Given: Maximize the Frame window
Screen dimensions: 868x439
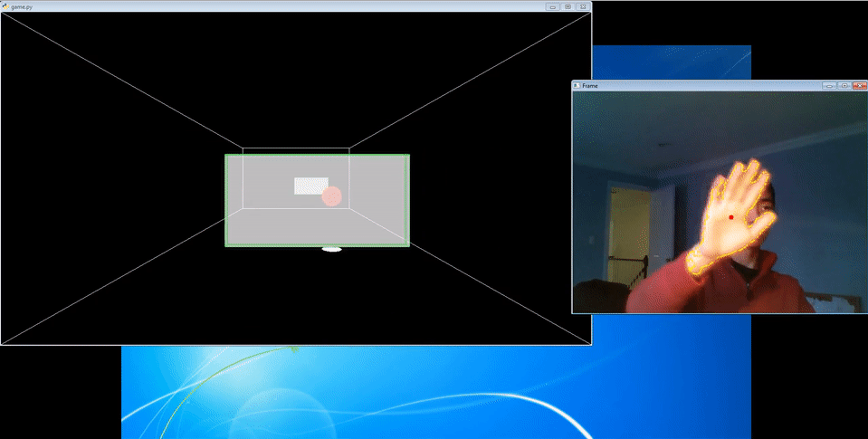Looking at the screenshot, I should click(x=844, y=86).
